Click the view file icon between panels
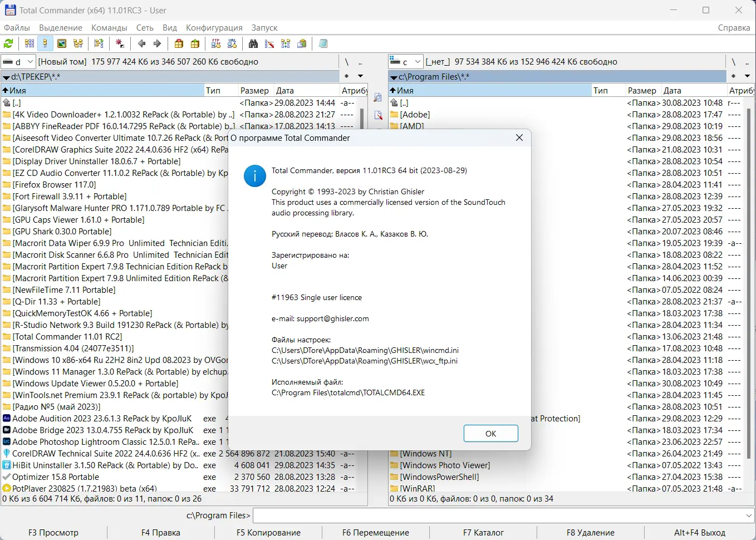Screen dimensions: 756x540 click(x=378, y=97)
